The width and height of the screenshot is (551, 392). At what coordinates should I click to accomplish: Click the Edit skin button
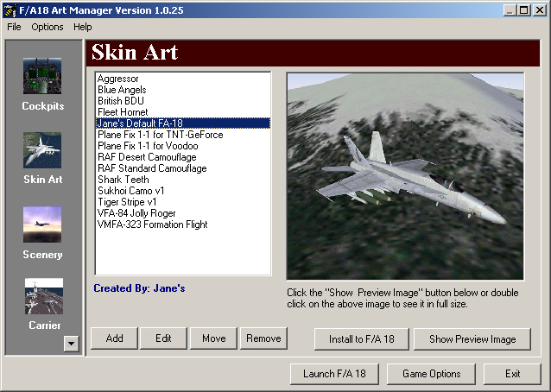[x=163, y=338]
